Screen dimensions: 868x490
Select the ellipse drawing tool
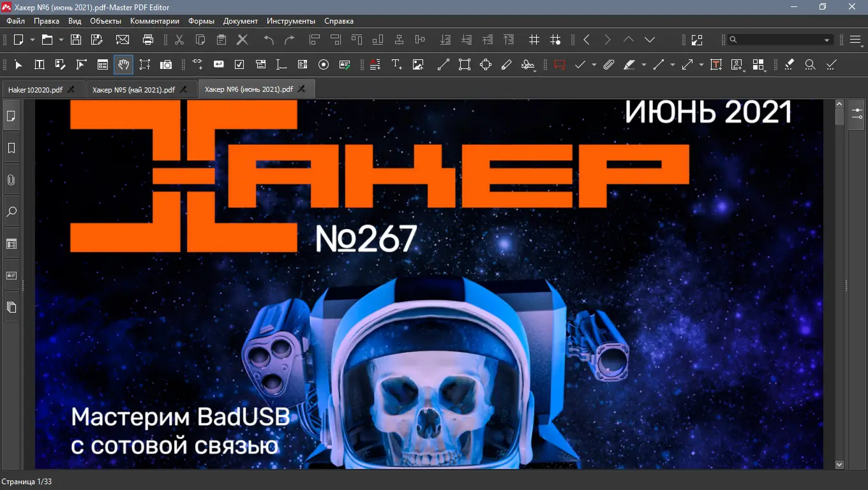click(486, 64)
